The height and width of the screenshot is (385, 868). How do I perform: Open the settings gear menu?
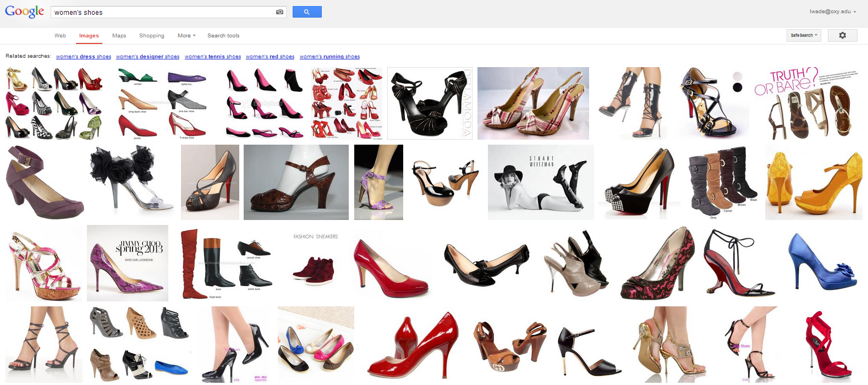pos(842,35)
